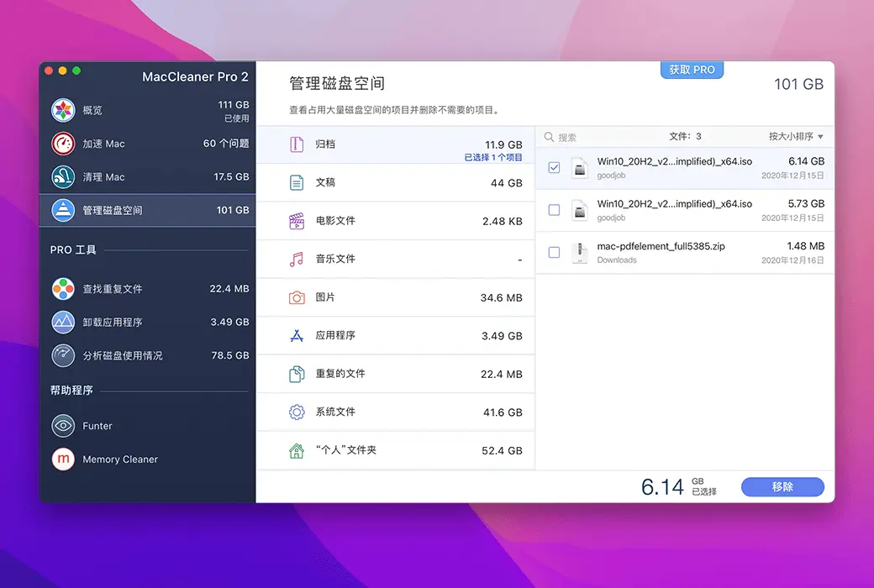Click the 音乐文件 music note icon
The width and height of the screenshot is (874, 588).
(297, 260)
